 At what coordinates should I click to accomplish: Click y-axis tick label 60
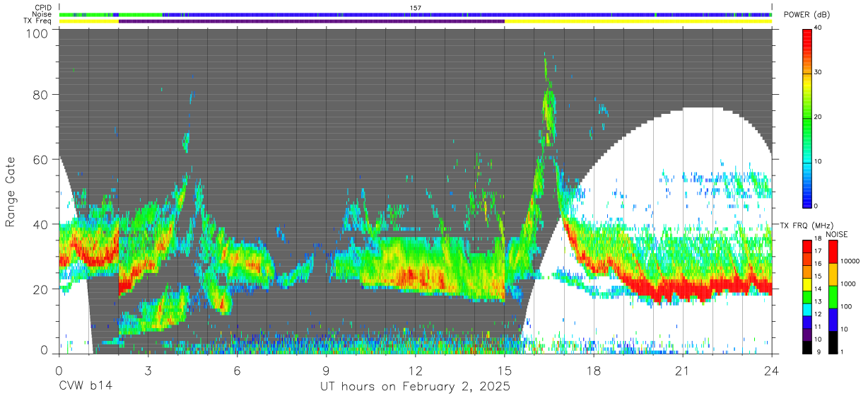(x=41, y=159)
